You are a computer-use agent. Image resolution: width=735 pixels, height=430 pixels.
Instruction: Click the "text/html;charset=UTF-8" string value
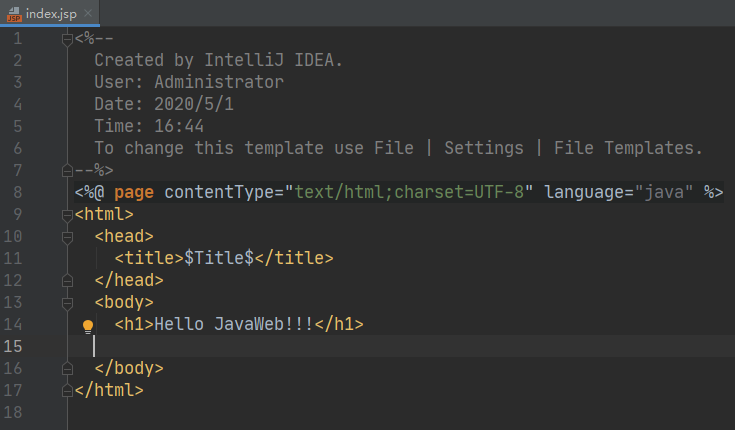coord(409,192)
